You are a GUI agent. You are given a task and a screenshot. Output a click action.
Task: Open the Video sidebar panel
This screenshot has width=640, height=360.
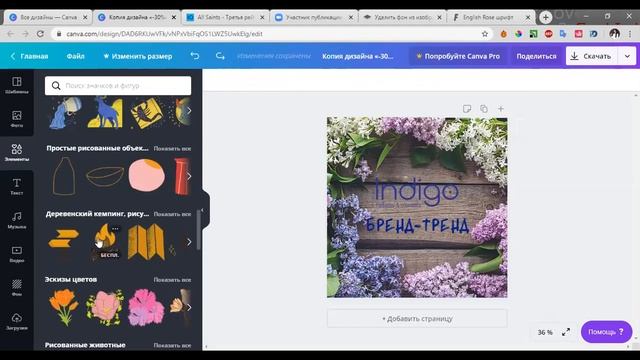pyautogui.click(x=17, y=253)
